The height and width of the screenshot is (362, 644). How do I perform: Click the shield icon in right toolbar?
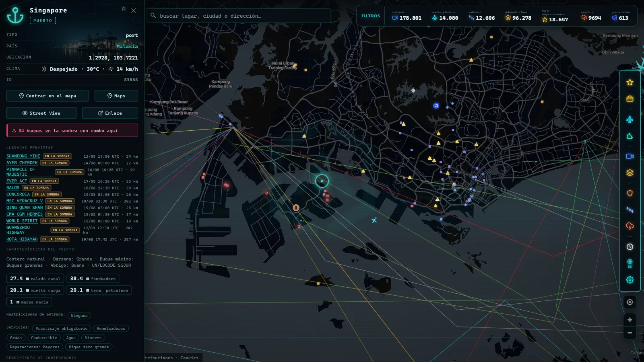[x=630, y=193]
